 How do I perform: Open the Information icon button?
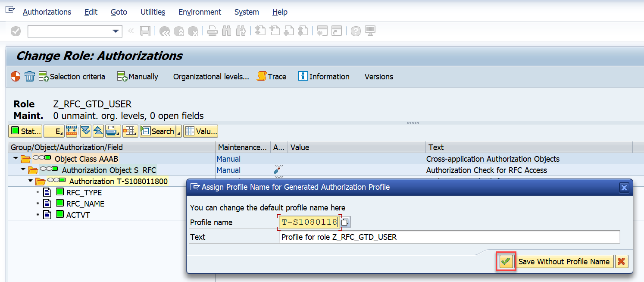pos(324,76)
